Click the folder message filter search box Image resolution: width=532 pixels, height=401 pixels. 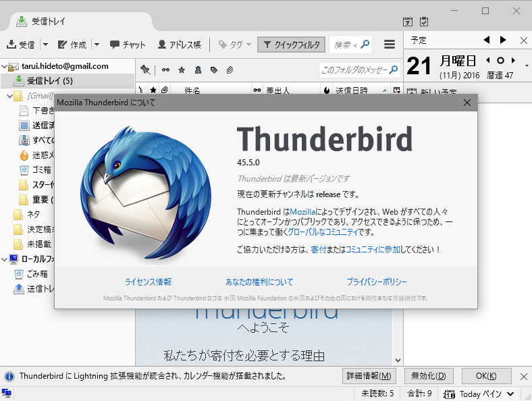click(359, 70)
